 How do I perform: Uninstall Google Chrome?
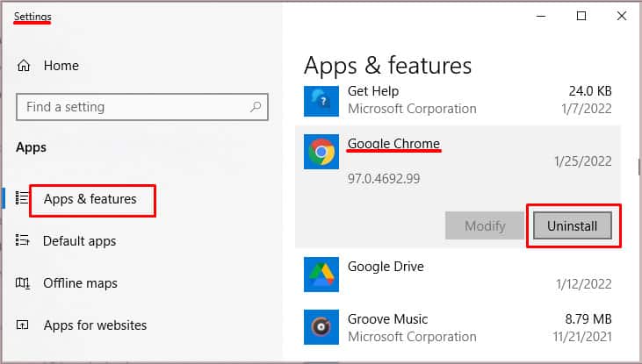(x=573, y=225)
